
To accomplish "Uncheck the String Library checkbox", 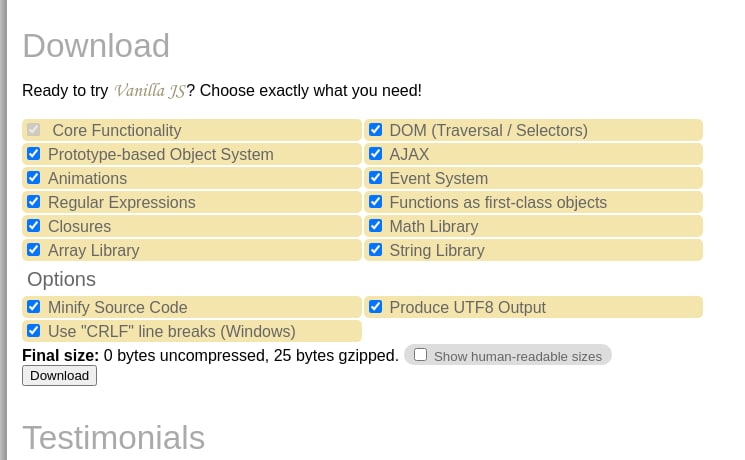I will [x=375, y=249].
